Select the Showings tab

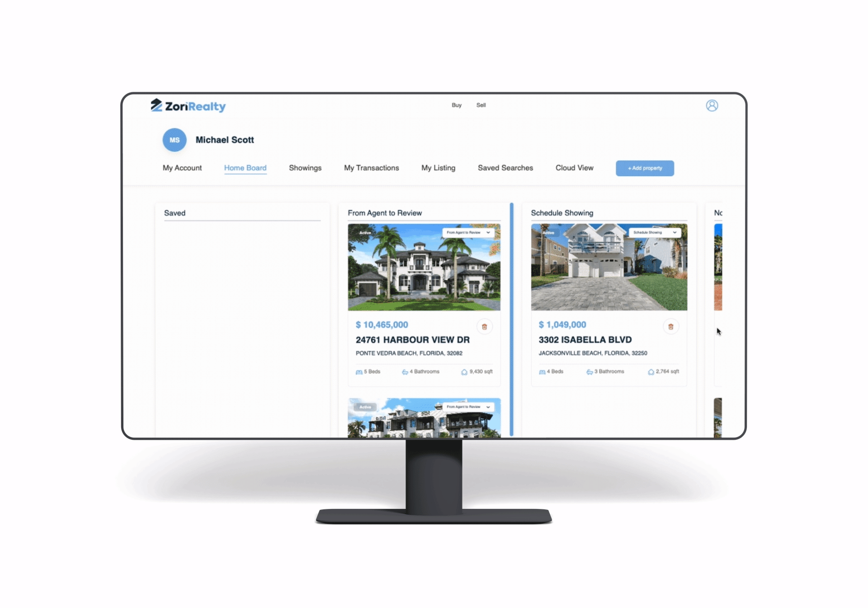[x=305, y=168]
